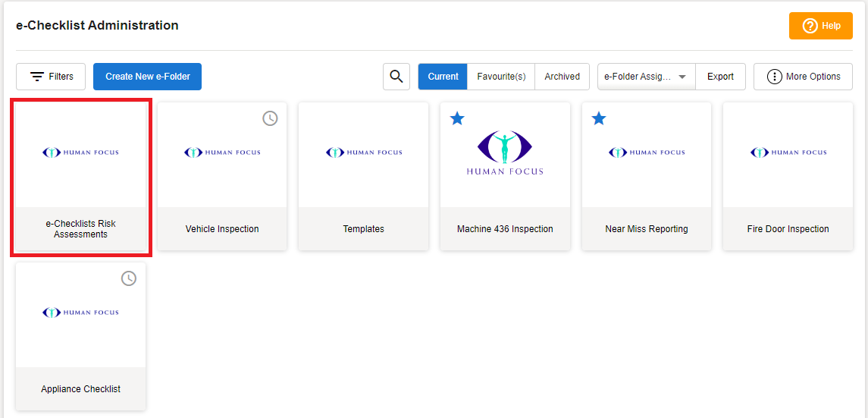Open the Help button
The width and height of the screenshot is (868, 418).
pyautogui.click(x=820, y=26)
